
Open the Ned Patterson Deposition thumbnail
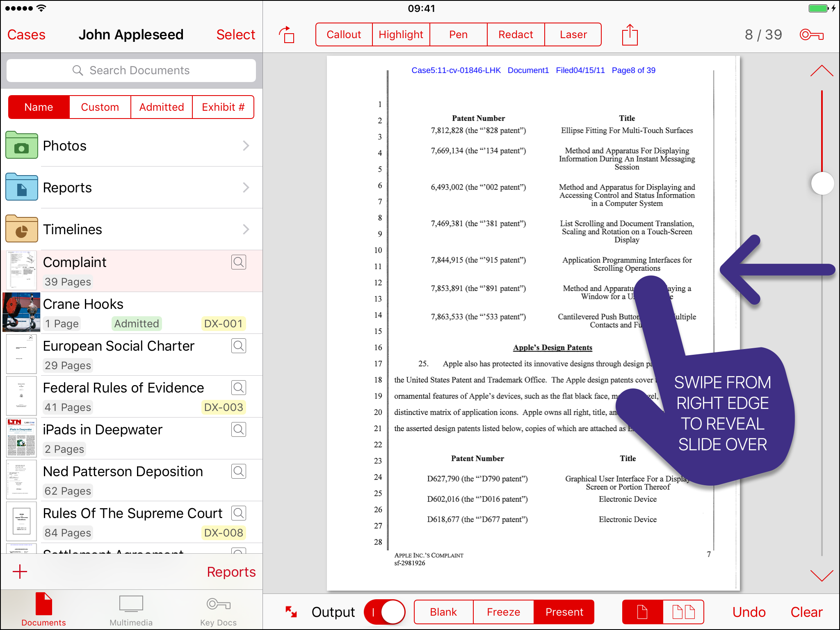[x=22, y=480]
